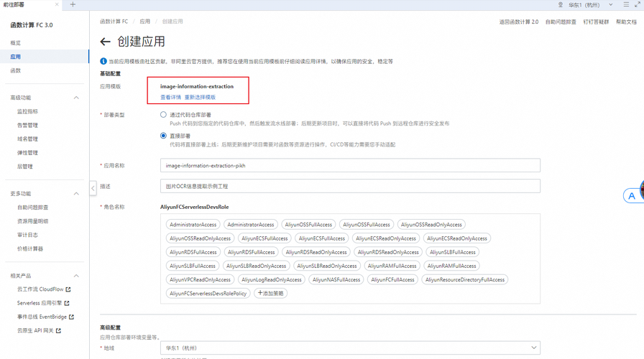Click the AliyunNASFullAccess policy tag
The height and width of the screenshot is (359, 644).
(336, 280)
